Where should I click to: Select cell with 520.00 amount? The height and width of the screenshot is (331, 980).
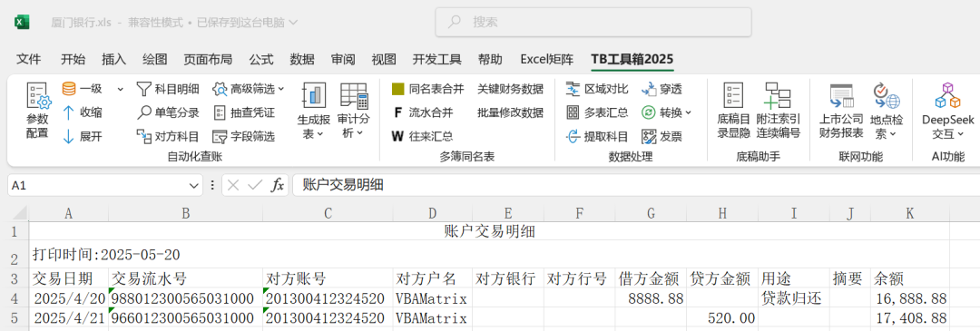click(x=722, y=318)
